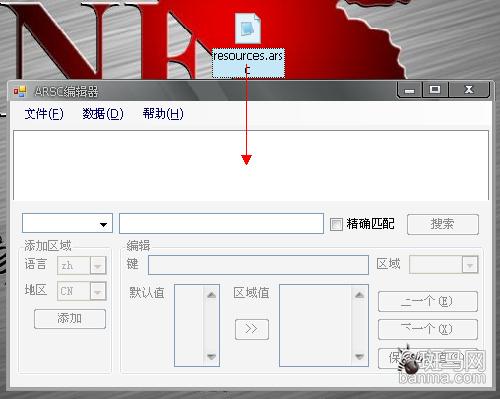This screenshot has height=399, width=500.
Task: Open the 帮助(H) menu
Action: [163, 114]
